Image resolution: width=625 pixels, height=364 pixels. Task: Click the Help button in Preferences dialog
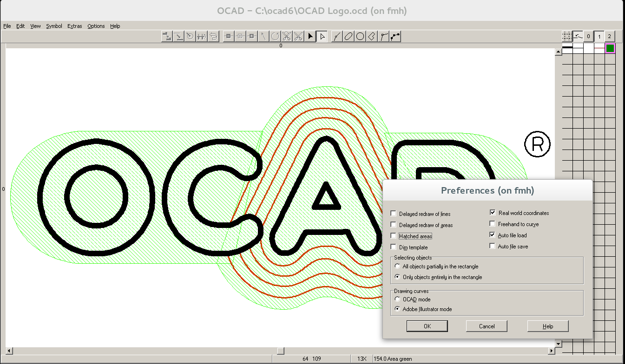click(548, 326)
